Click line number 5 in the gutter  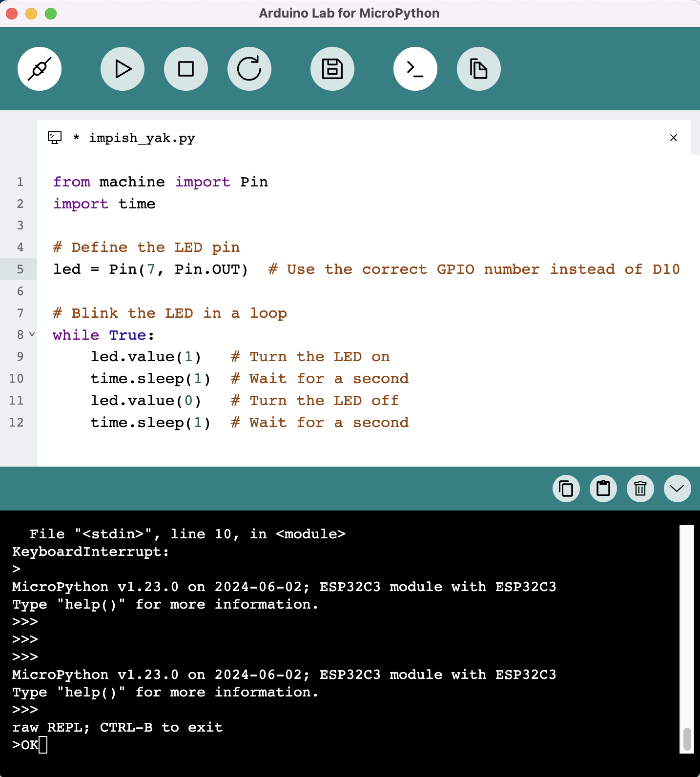click(x=20, y=269)
